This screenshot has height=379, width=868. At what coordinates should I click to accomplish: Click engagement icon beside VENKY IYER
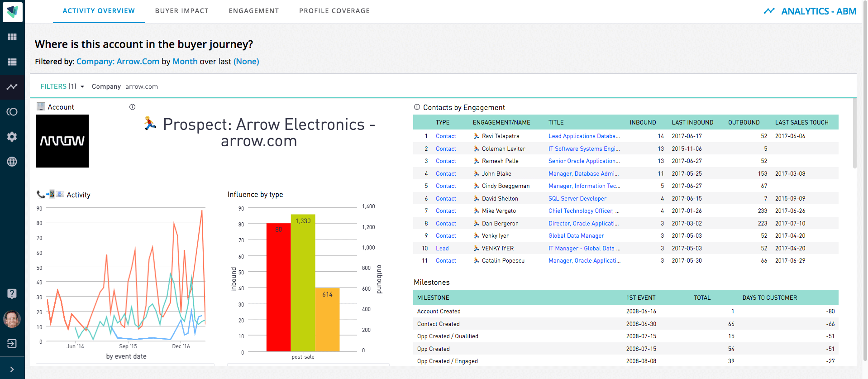[x=477, y=248]
